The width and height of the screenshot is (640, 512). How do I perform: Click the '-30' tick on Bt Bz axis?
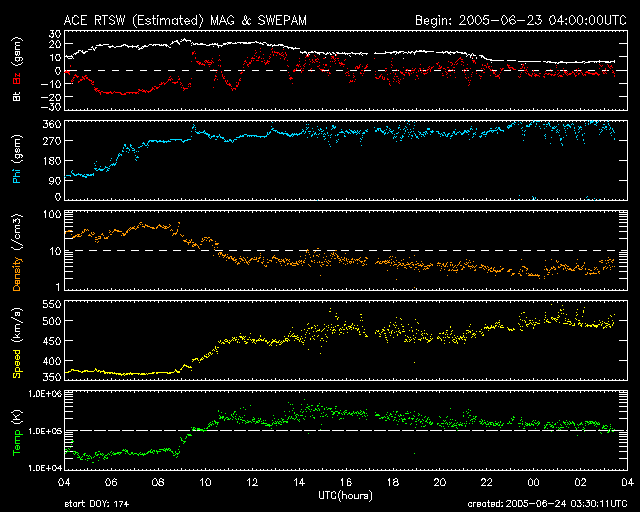click(x=51, y=107)
